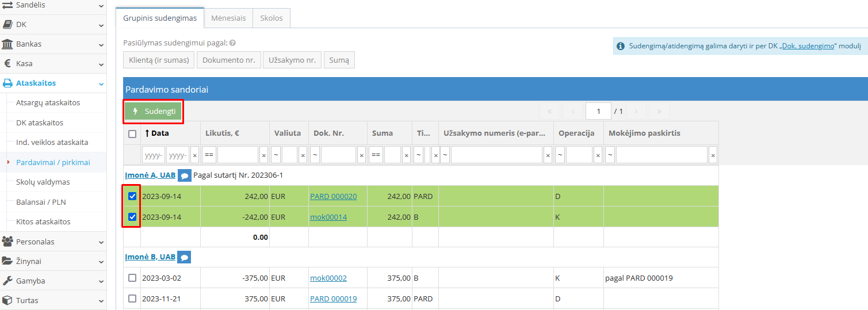Open the PARD 000019 document link
Image resolution: width=868 pixels, height=310 pixels.
coord(333,298)
